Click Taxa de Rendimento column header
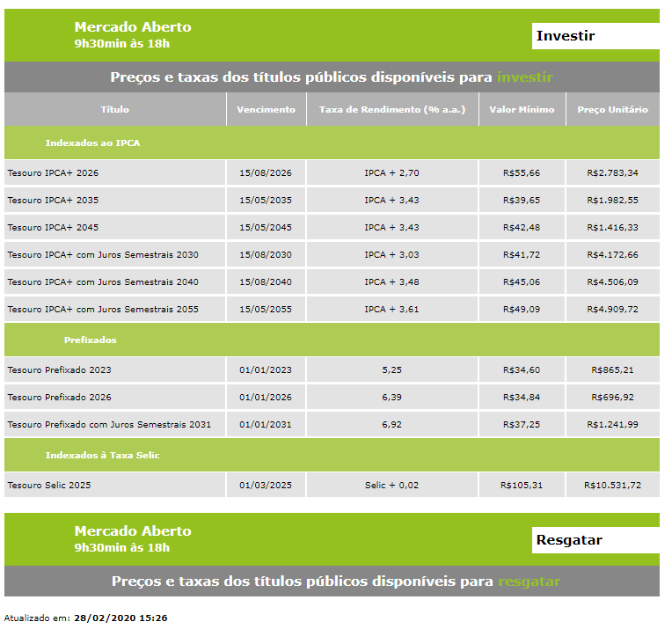The image size is (672, 629). (392, 110)
